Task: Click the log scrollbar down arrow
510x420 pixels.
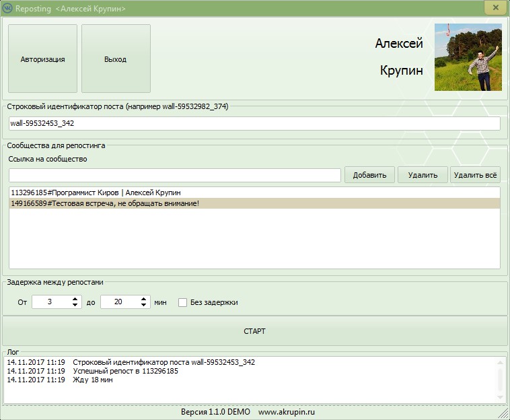Action: [x=500, y=398]
